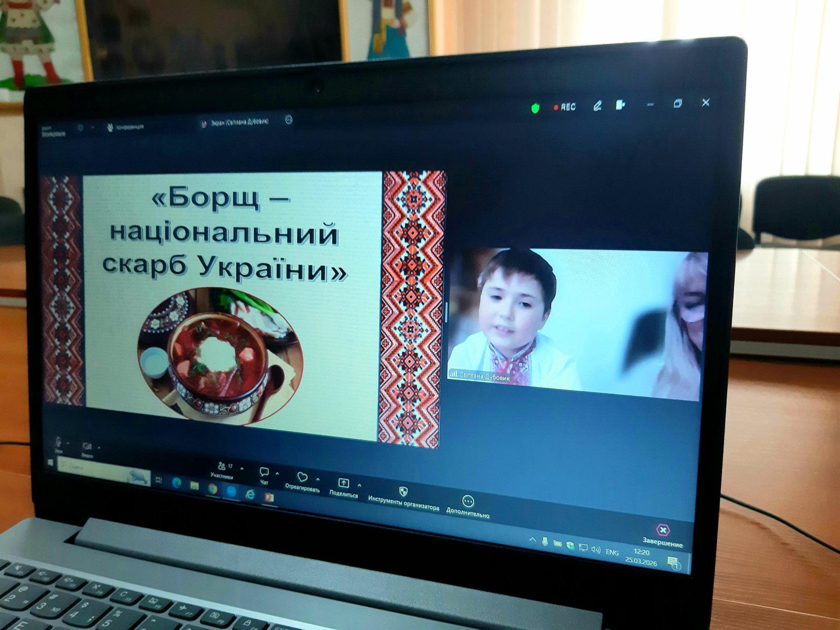Open Инструменты организатора host tools

pos(403,492)
